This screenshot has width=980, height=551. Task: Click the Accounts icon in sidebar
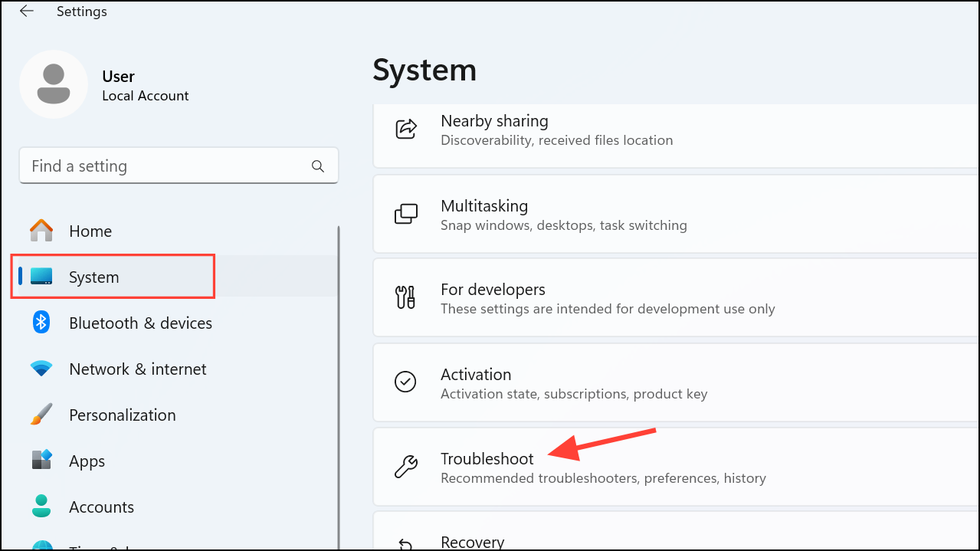click(x=40, y=507)
